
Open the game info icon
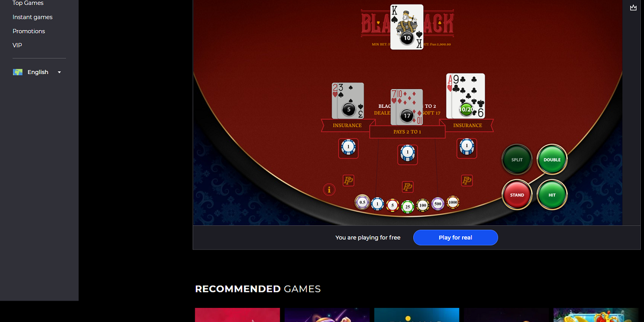point(329,189)
